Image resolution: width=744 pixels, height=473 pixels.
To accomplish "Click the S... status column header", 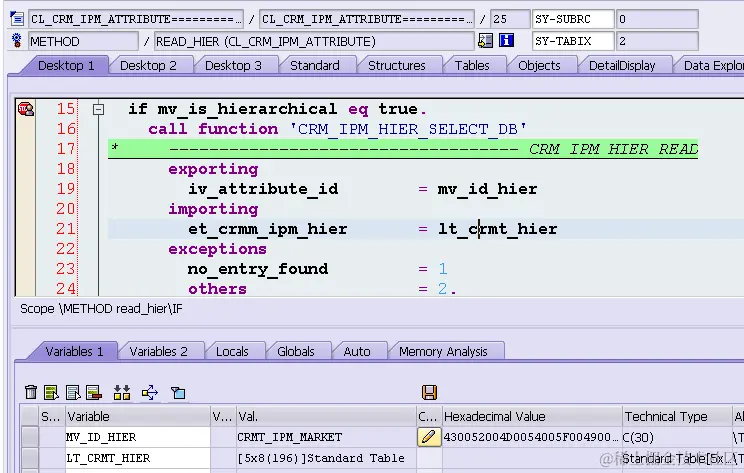I will click(51, 417).
